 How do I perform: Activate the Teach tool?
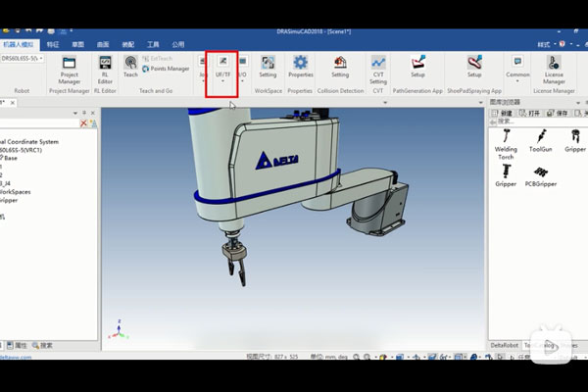point(130,67)
